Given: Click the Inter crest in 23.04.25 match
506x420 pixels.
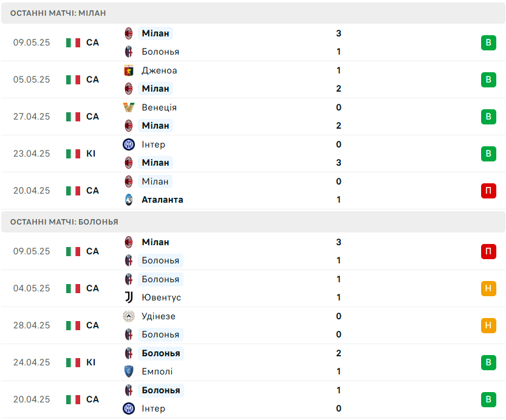Looking at the screenshot, I should click(129, 144).
